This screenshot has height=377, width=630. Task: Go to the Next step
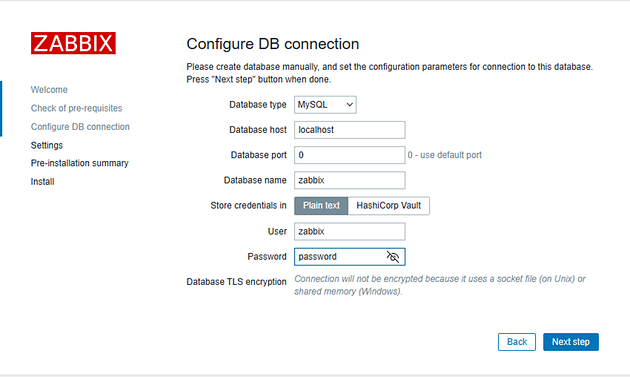571,342
